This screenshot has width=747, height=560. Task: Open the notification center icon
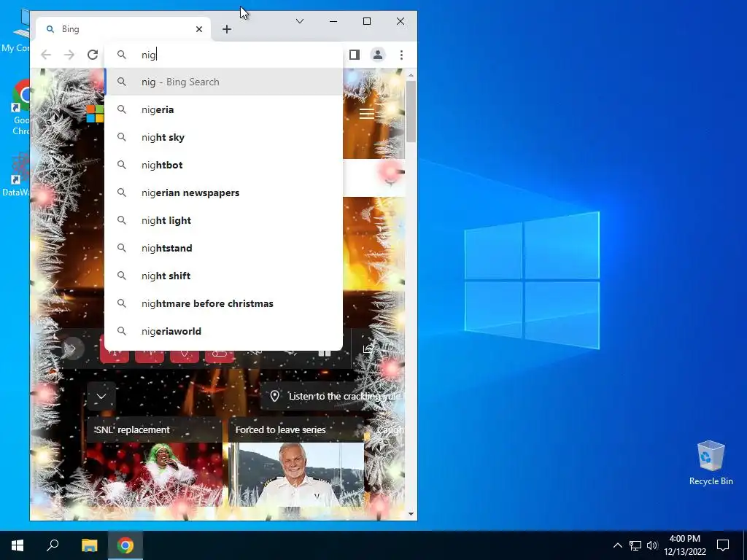pos(723,545)
